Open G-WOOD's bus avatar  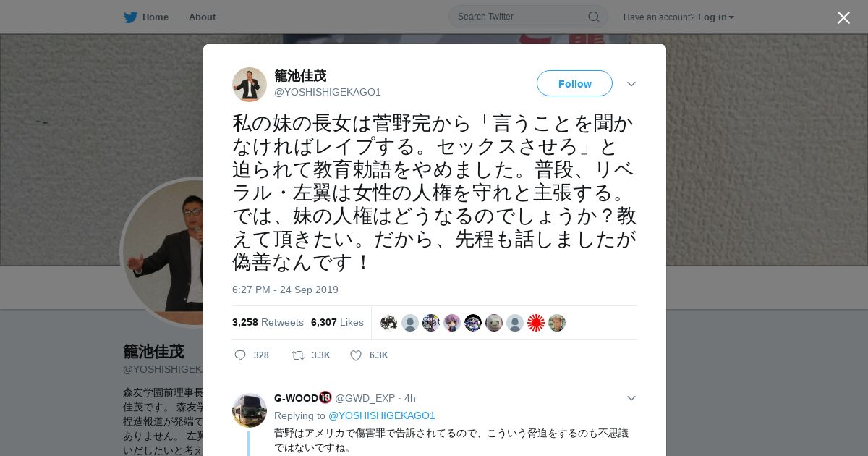(250, 410)
